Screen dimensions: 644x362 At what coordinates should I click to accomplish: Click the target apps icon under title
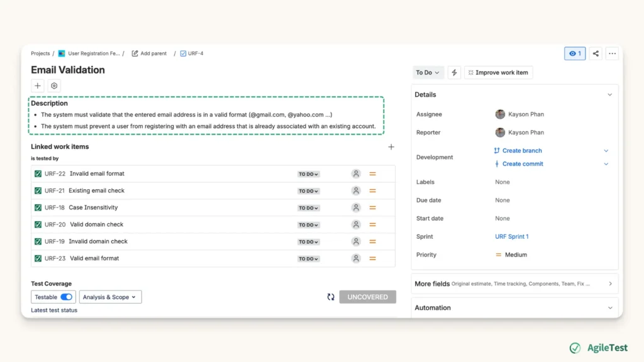point(54,85)
